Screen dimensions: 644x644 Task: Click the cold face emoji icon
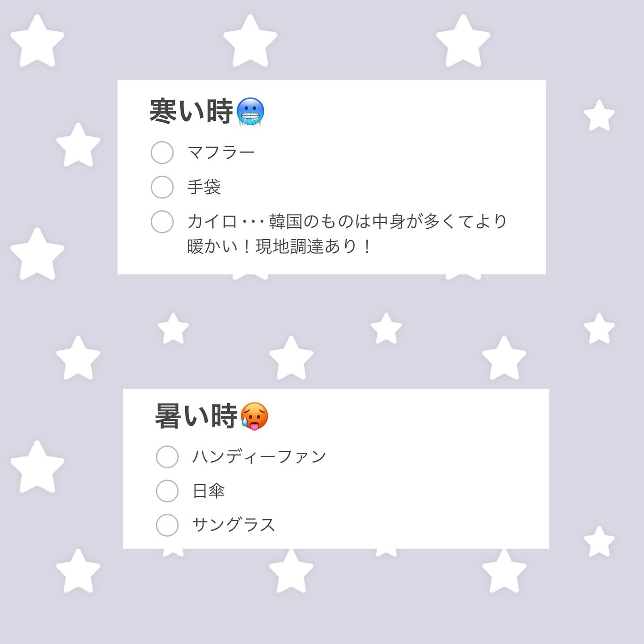point(250,111)
